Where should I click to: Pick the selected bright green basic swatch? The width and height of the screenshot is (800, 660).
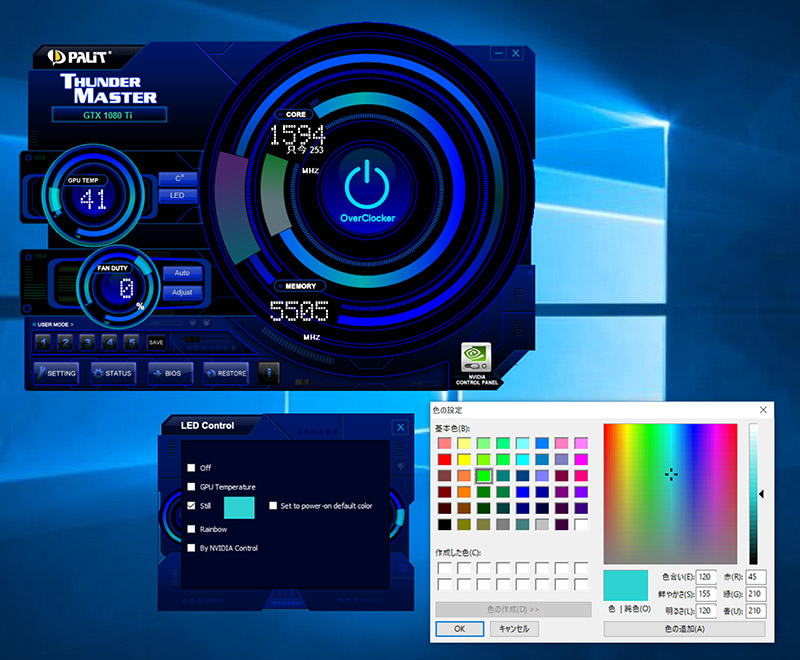point(484,475)
